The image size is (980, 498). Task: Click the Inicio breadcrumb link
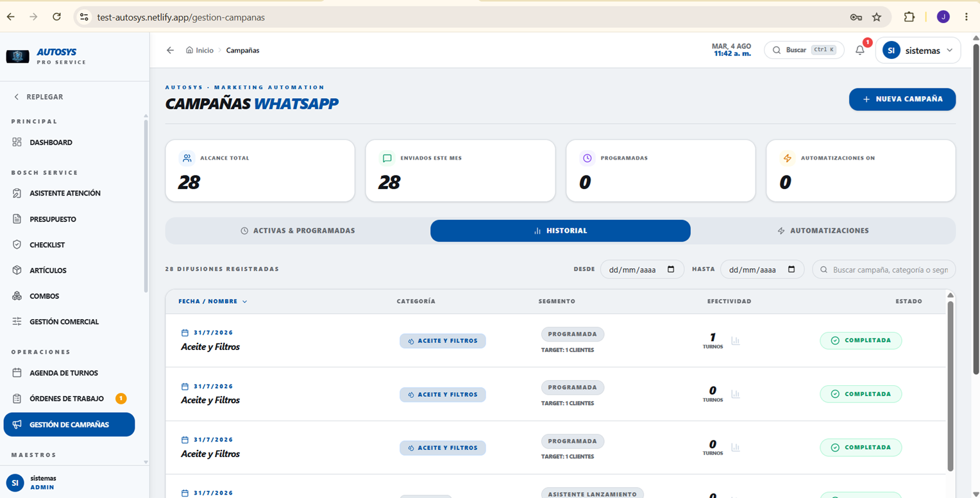[x=199, y=50]
